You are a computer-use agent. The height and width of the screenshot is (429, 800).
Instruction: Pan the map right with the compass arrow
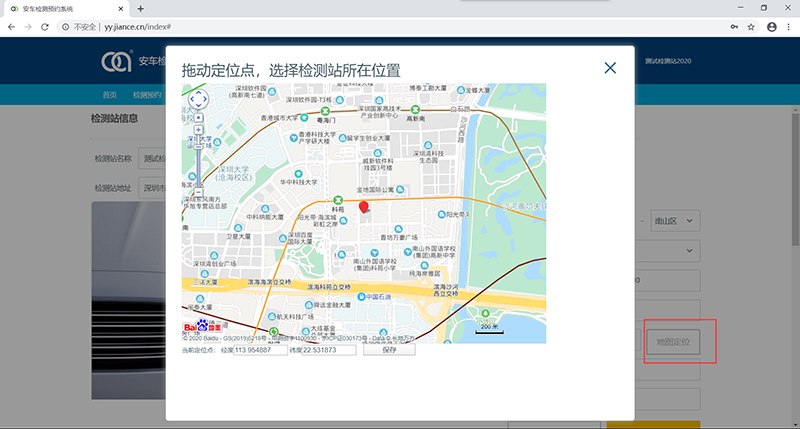click(205, 99)
